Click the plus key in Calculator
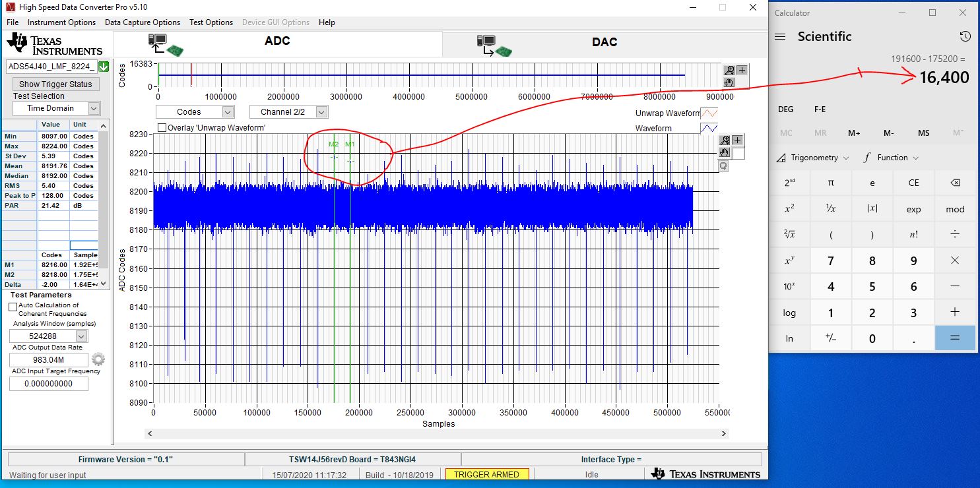980x488 pixels. (x=955, y=313)
